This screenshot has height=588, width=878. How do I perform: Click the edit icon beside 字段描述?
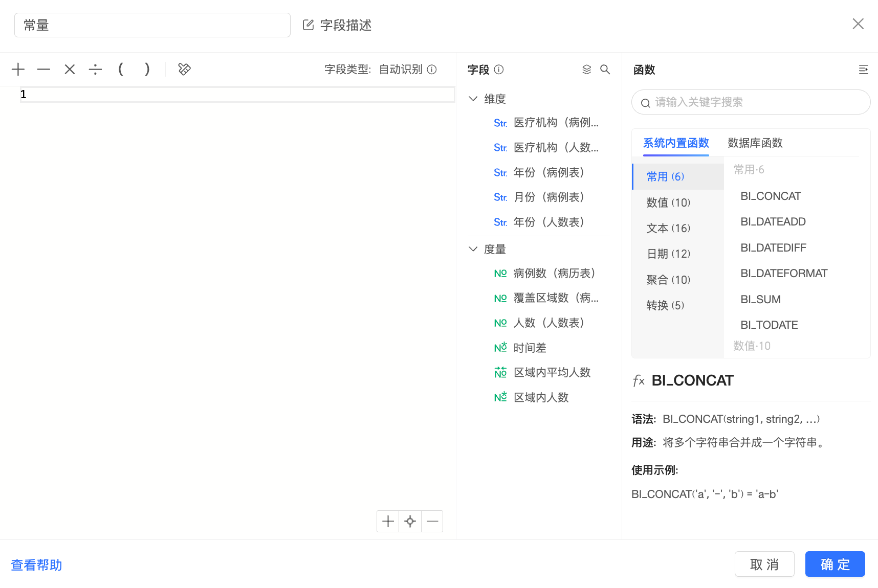(x=308, y=25)
